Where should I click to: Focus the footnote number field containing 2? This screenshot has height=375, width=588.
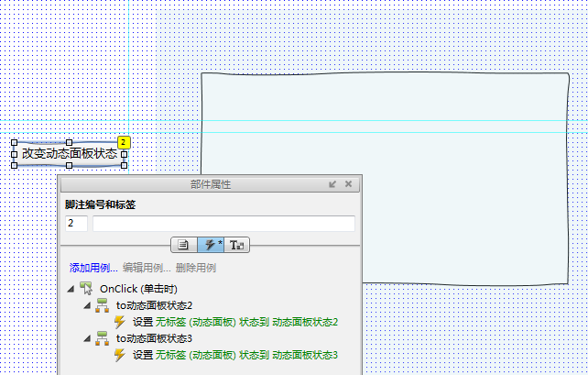coord(77,224)
